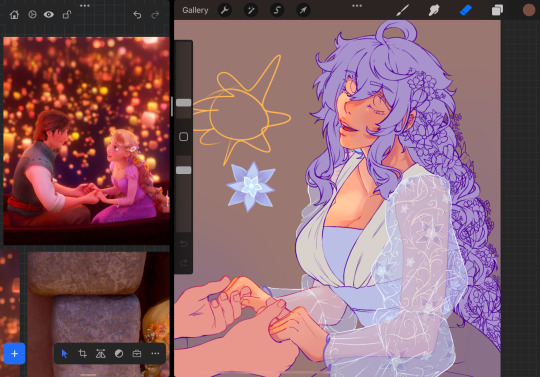Open the toolbox briefcase icon
540x377 pixels.
[x=137, y=353]
